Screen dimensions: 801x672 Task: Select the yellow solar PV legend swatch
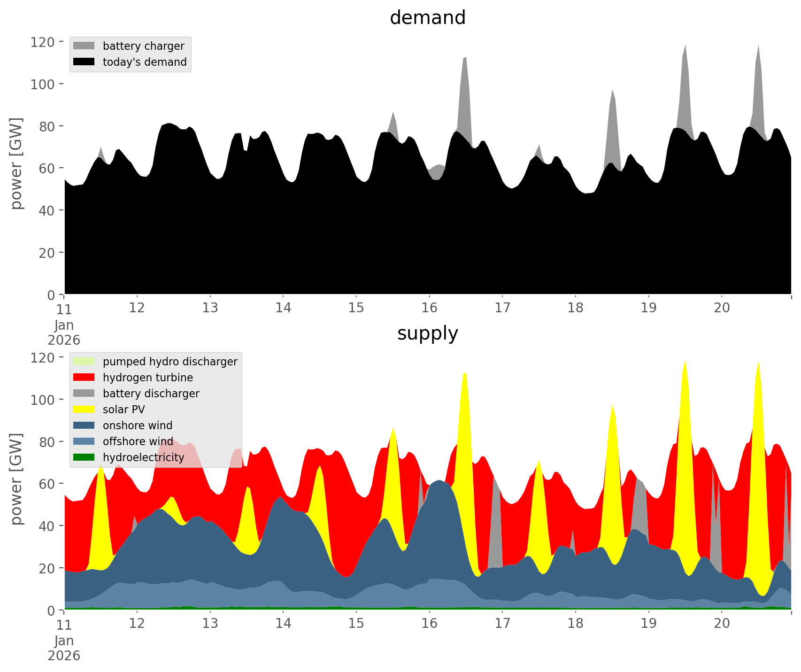[x=84, y=409]
